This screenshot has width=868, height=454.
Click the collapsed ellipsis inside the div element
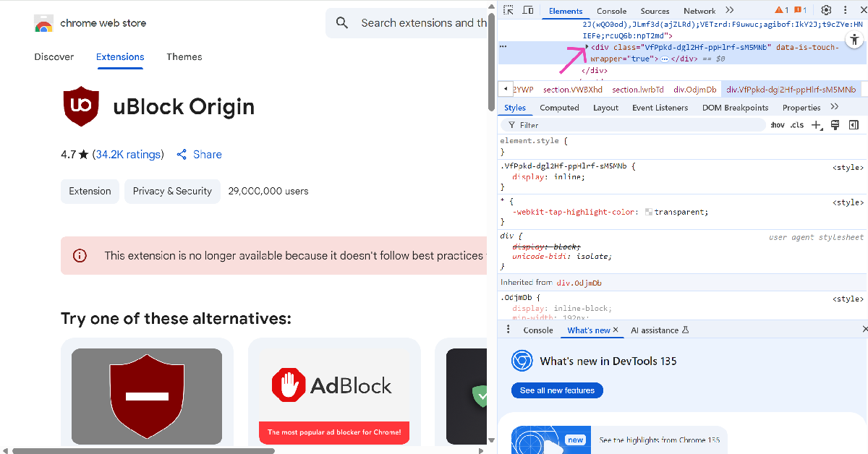tap(665, 59)
